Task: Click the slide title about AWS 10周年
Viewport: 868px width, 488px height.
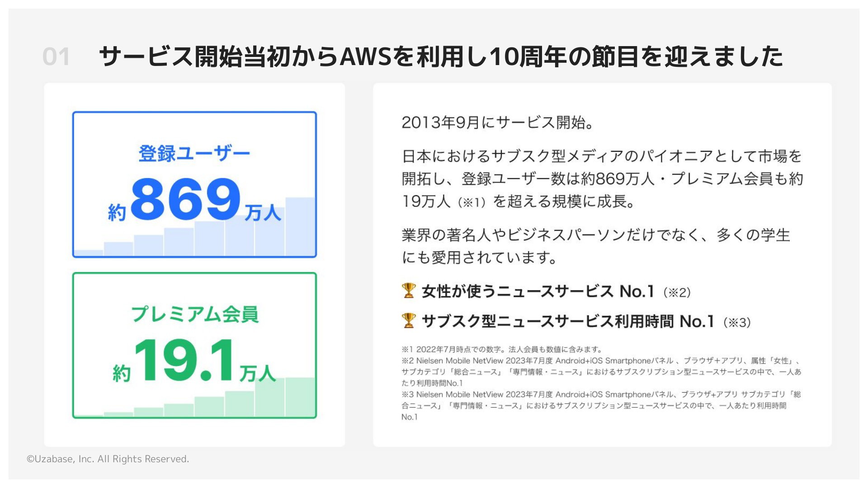Action: pos(441,57)
